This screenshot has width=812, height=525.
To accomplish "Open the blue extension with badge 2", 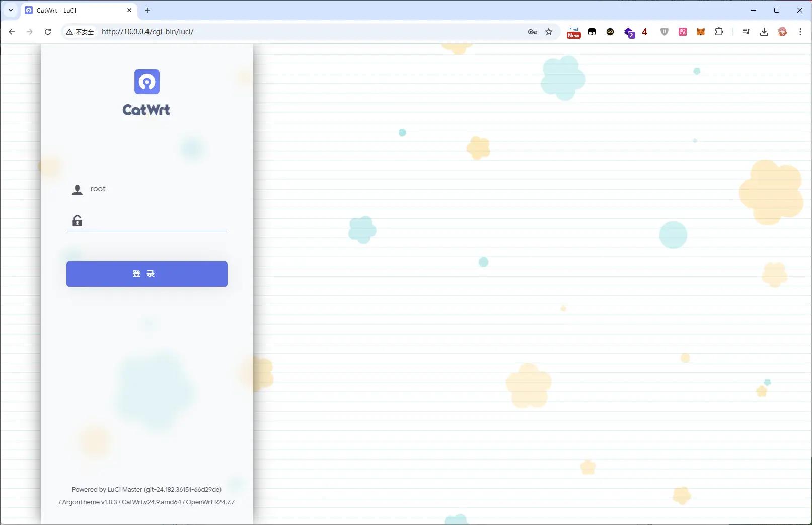I will [x=629, y=33].
